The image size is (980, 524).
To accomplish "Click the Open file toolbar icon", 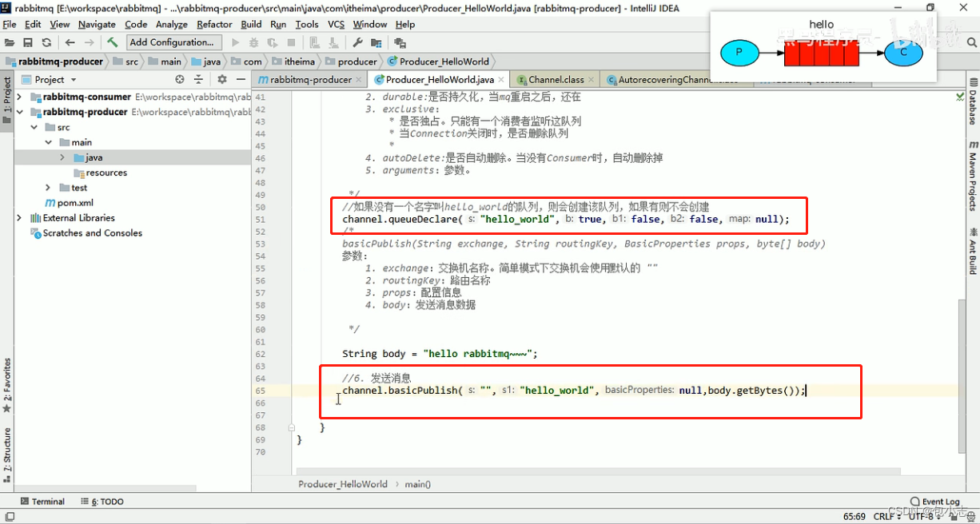I will 10,42.
